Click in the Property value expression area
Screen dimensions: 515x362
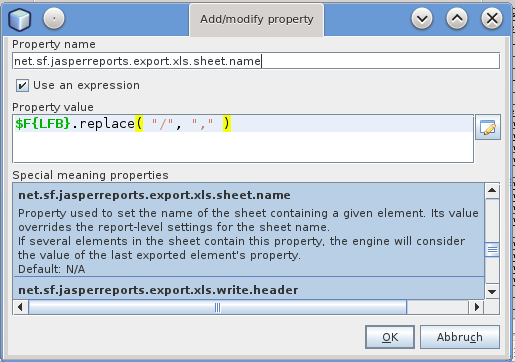243,139
